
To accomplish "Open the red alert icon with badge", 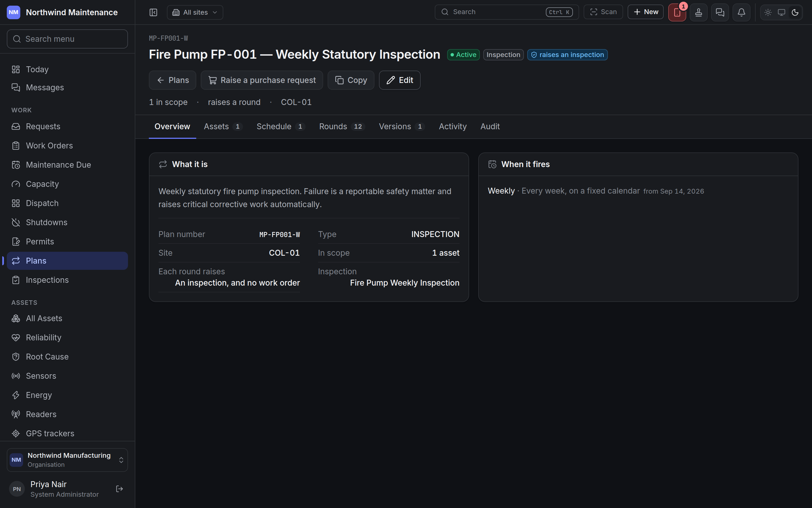I will click(677, 12).
